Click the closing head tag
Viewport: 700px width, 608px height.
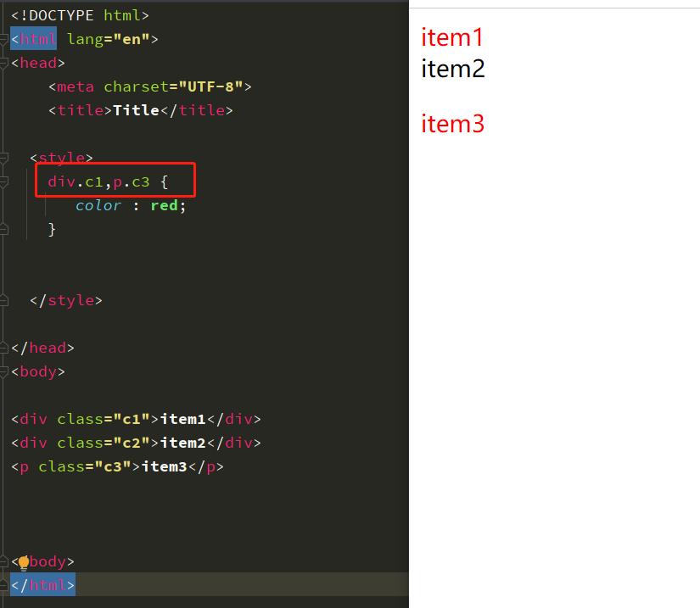(x=42, y=348)
